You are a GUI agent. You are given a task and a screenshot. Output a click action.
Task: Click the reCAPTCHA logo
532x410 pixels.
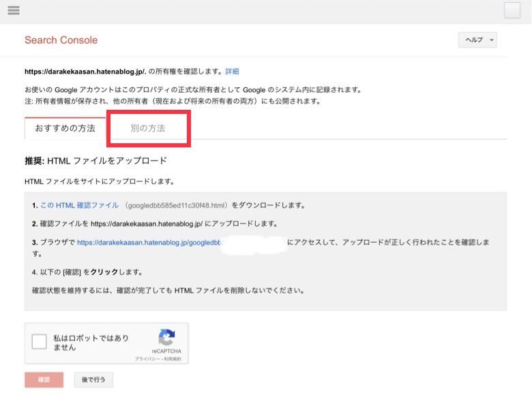click(x=166, y=338)
